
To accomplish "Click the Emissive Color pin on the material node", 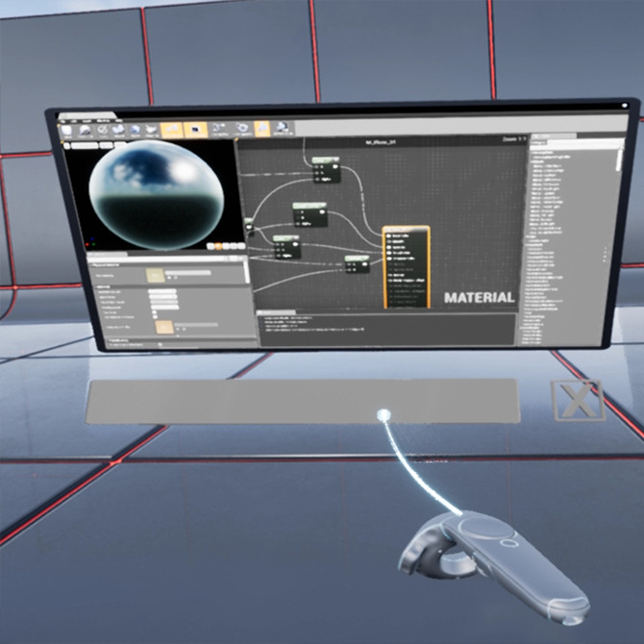I will (389, 259).
